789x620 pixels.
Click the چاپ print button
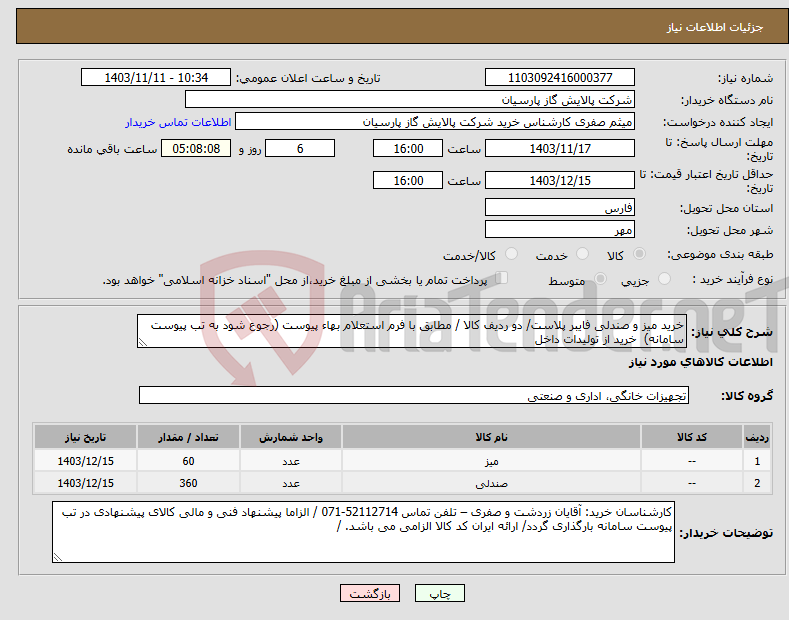[440, 593]
